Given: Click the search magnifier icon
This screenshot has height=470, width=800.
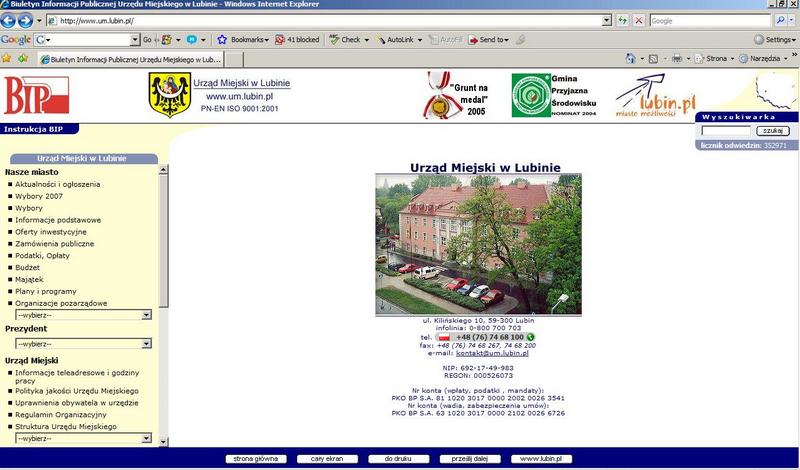Looking at the screenshot, I should [781, 21].
